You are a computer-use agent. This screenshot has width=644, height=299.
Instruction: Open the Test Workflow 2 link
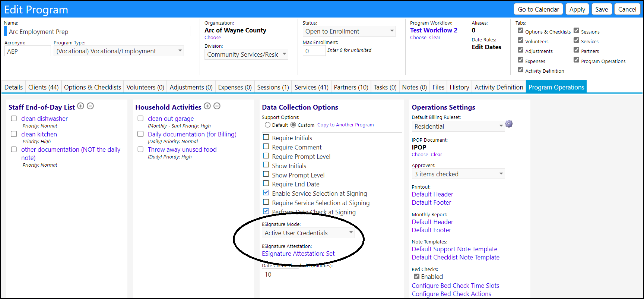[434, 30]
